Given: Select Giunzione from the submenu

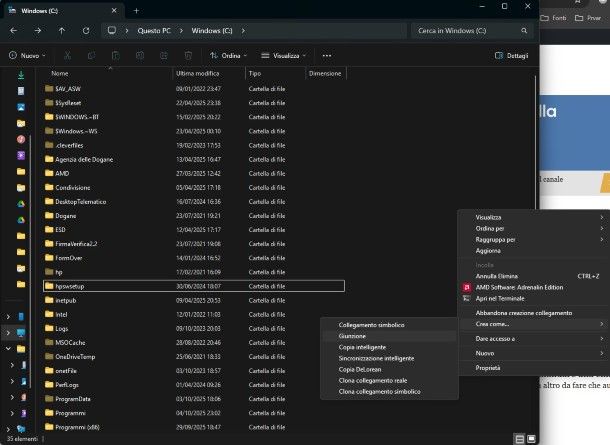Looking at the screenshot, I should (x=352, y=337).
